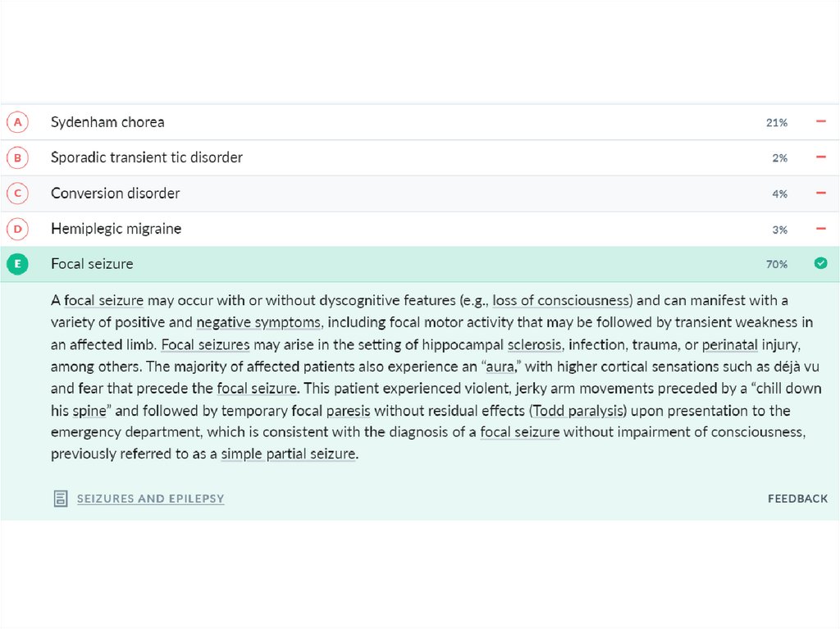This screenshot has height=629, width=840.
Task: Click the highlighted option E circle
Action: [16, 264]
